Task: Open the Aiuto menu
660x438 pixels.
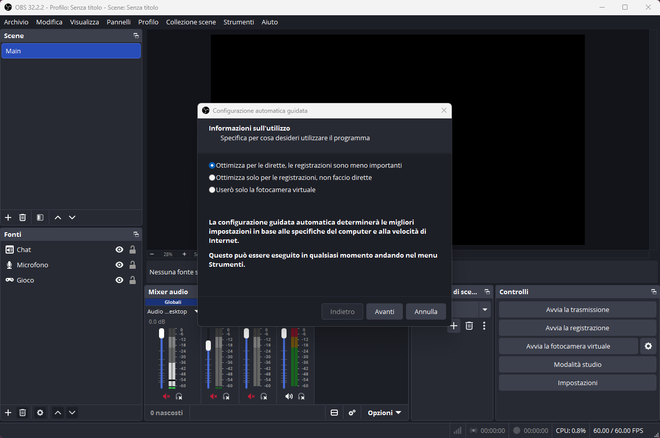Action: 269,22
